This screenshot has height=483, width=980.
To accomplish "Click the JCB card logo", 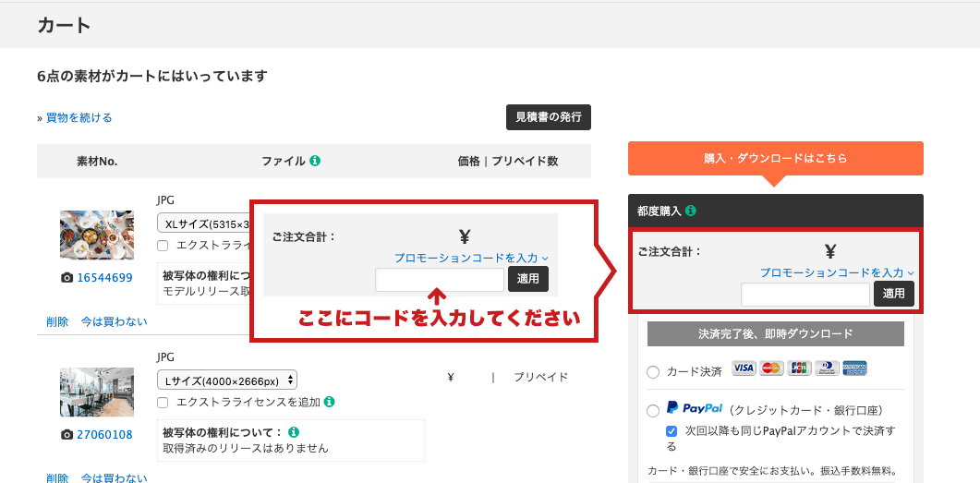I will [799, 368].
